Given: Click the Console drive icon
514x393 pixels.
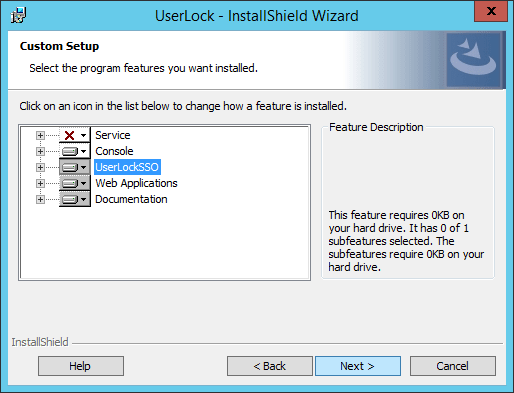Looking at the screenshot, I should pos(70,151).
